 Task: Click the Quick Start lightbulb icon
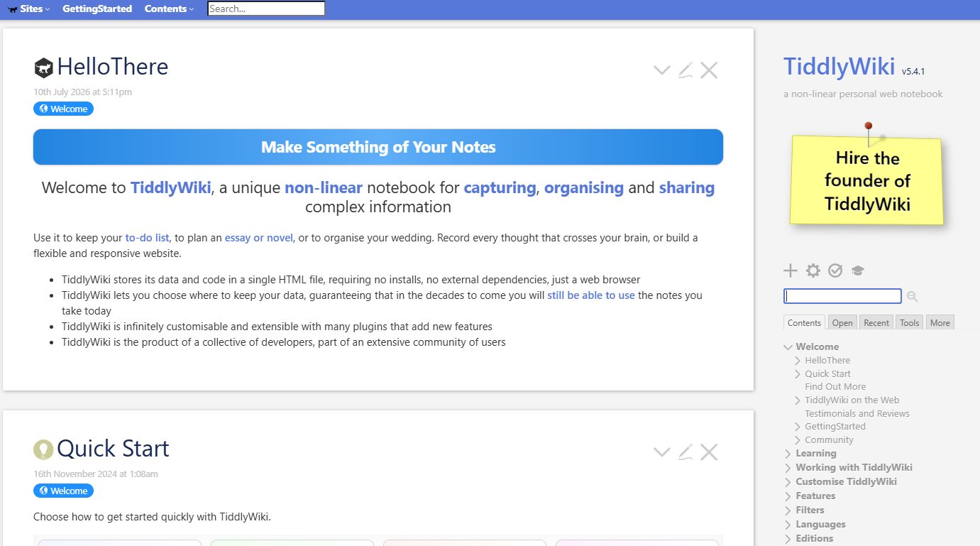[43, 449]
